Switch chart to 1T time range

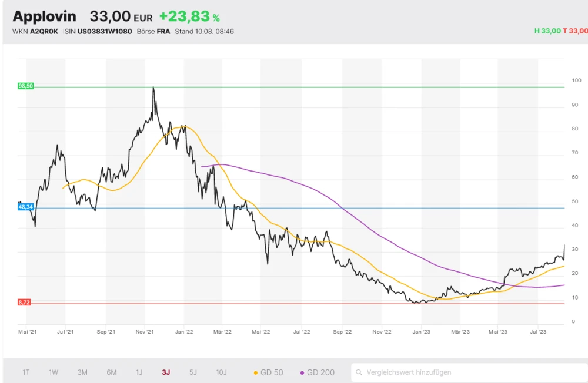pyautogui.click(x=26, y=372)
